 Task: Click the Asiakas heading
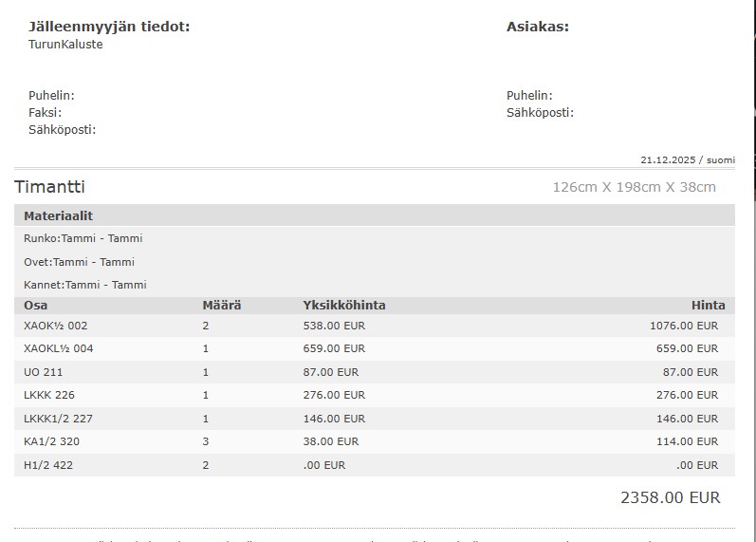(x=537, y=27)
